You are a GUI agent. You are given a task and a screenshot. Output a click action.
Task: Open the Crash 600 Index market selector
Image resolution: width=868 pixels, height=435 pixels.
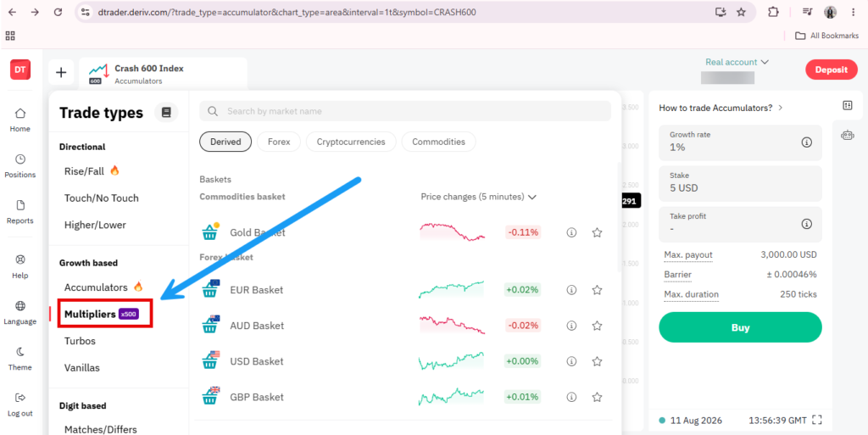pos(164,74)
